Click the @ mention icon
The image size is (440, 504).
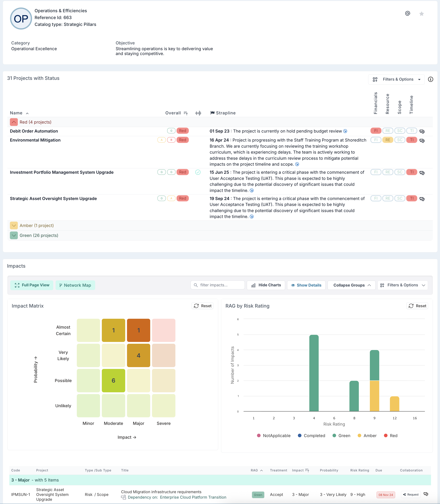click(408, 13)
